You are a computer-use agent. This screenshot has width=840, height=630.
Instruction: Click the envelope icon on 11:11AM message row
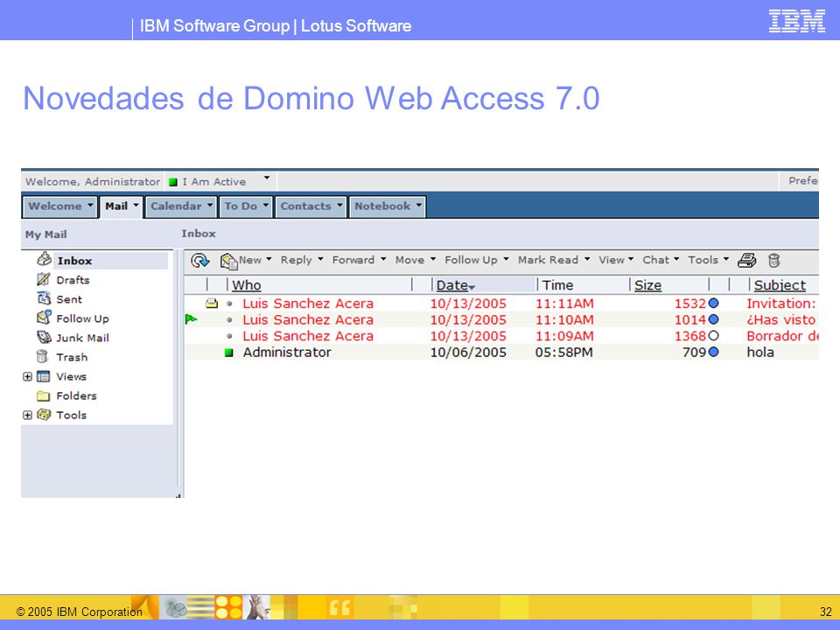[x=212, y=304]
